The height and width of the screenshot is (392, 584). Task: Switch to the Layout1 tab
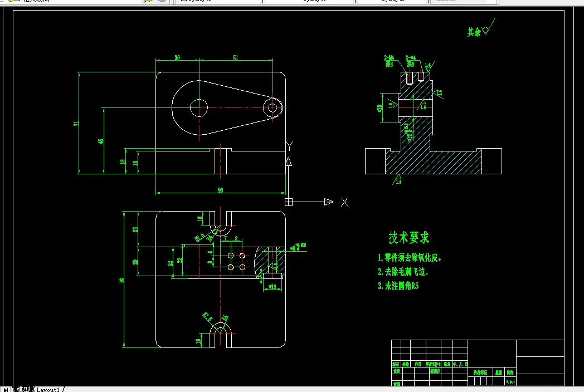point(48,389)
